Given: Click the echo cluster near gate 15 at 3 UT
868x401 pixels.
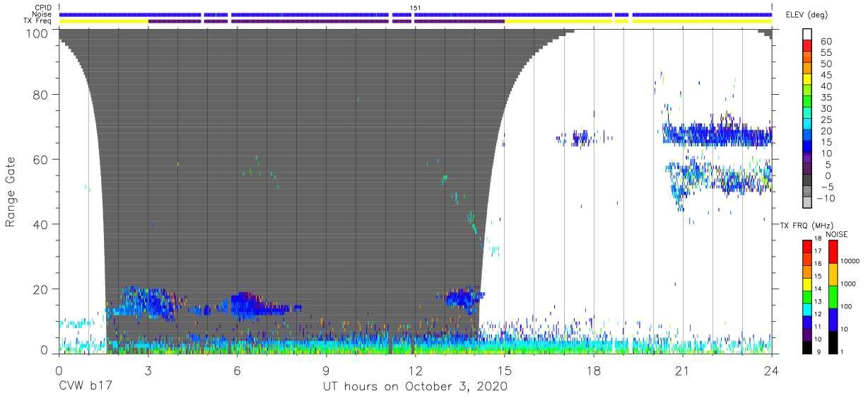Looking at the screenshot, I should point(146,303).
